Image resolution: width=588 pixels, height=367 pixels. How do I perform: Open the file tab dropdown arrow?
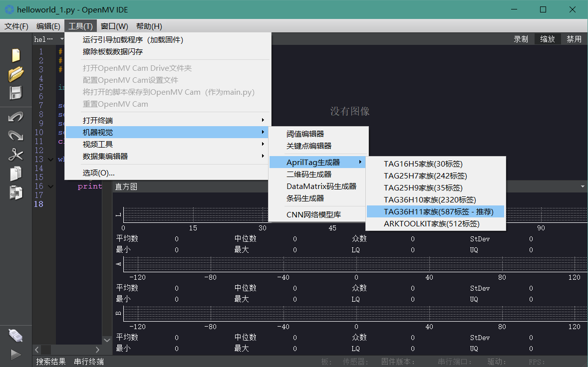pos(61,38)
